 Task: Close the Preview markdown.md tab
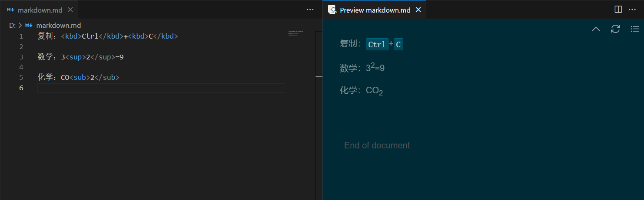tap(418, 10)
